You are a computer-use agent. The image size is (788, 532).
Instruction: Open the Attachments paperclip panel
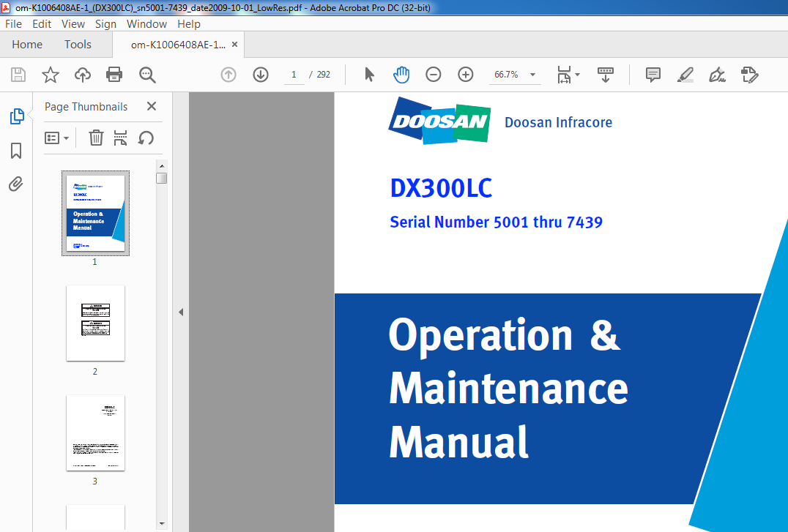pyautogui.click(x=16, y=184)
